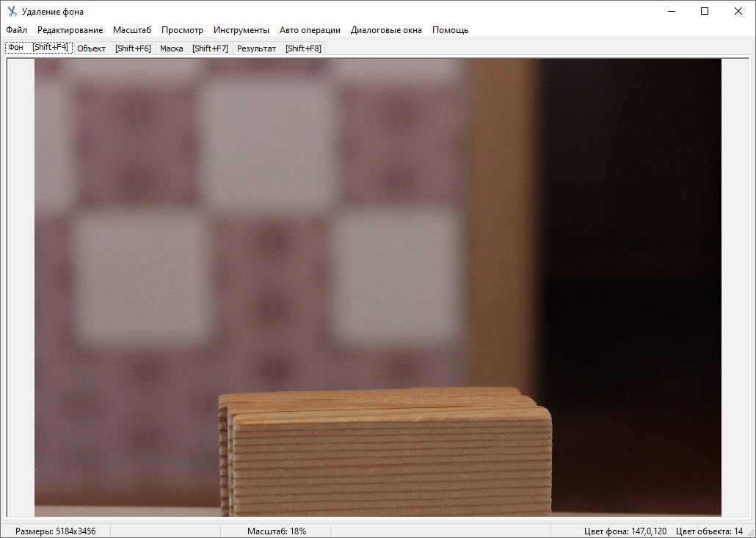Screen dimensions: 756x538
Task: Open the Файл menu
Action: pyautogui.click(x=16, y=30)
